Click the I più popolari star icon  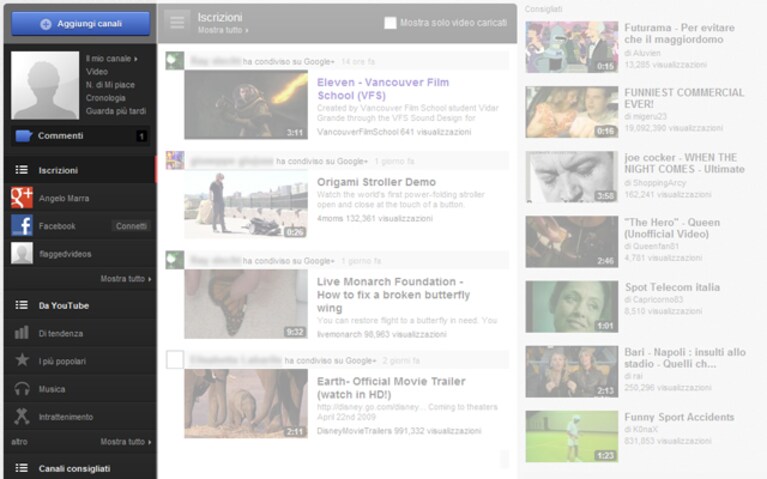coord(22,360)
